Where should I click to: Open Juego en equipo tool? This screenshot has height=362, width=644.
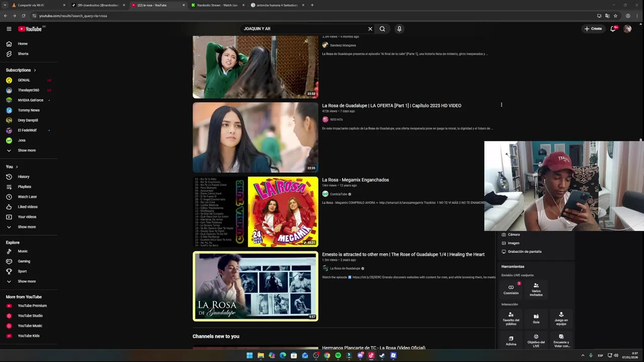point(561,318)
